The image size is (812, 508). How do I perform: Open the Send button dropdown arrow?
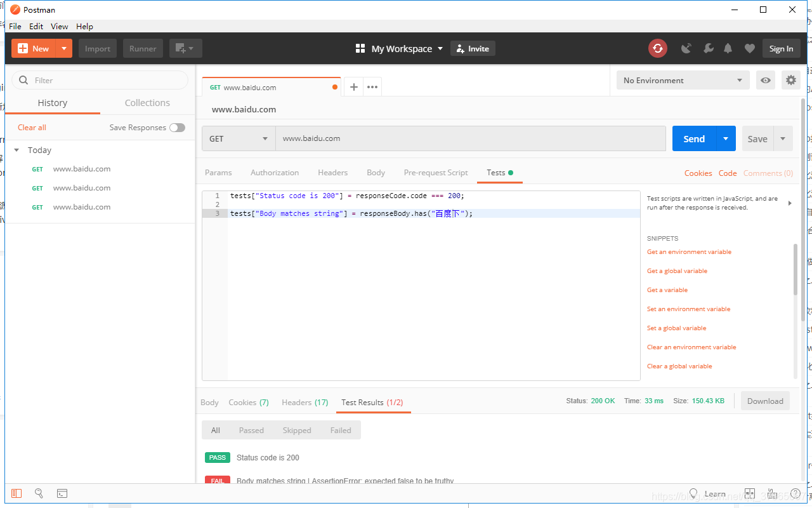click(x=726, y=138)
